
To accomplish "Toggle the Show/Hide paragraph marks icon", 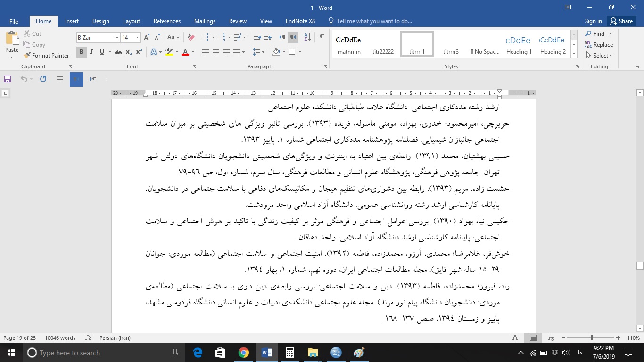I will click(x=322, y=37).
